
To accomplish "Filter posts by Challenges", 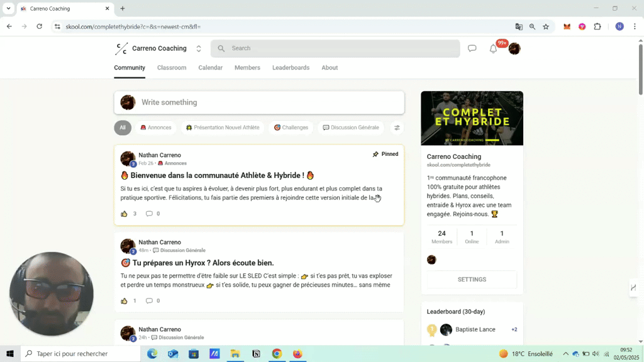I will click(291, 128).
